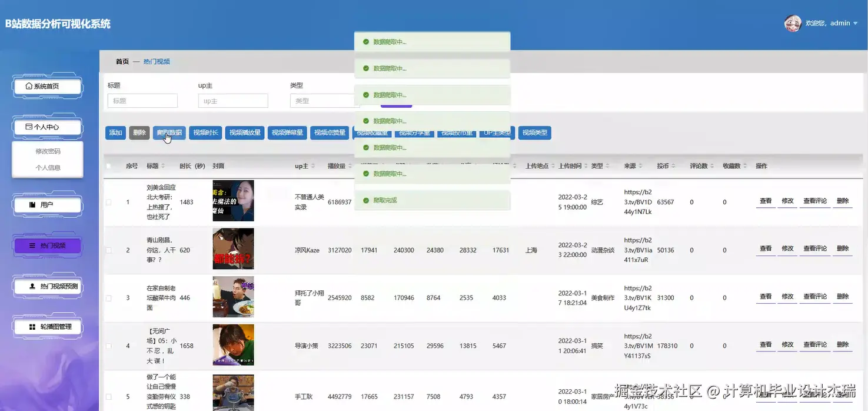Select 热门视频 in the sidebar
The image size is (868, 411).
pos(47,246)
